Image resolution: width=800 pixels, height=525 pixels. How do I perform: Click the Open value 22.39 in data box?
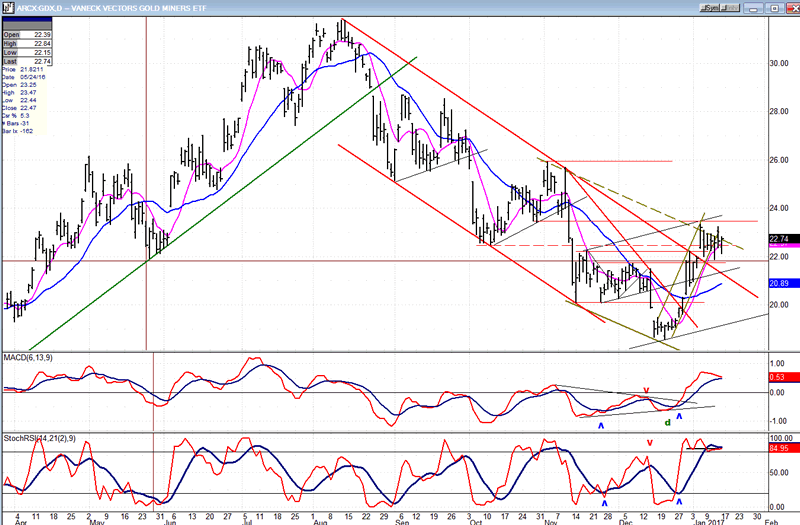pos(41,35)
